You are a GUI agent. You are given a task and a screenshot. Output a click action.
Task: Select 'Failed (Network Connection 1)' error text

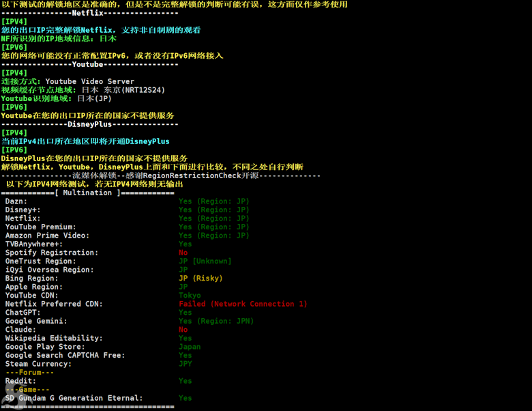click(x=243, y=304)
